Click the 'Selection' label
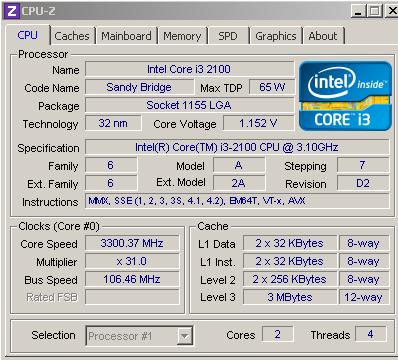Screen dimensions: 398x360 tap(53, 335)
